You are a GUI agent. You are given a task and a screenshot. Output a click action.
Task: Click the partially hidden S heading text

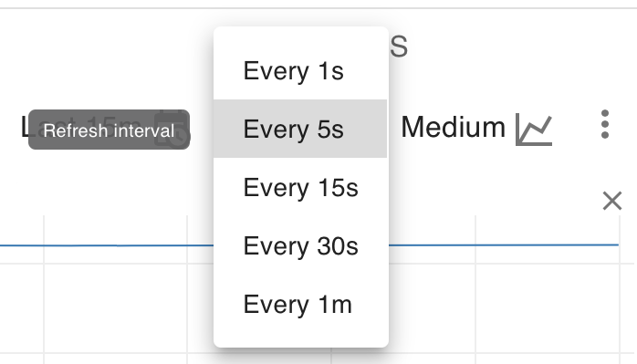pyautogui.click(x=399, y=47)
